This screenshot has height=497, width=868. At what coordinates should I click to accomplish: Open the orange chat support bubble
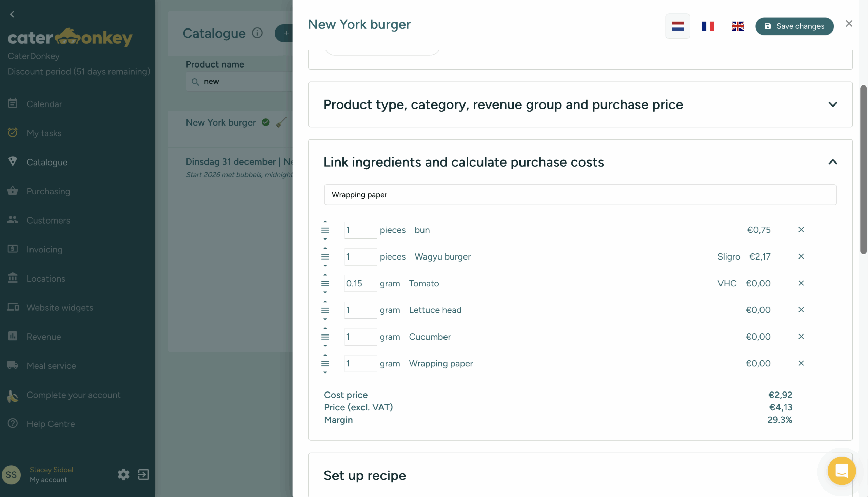click(x=842, y=471)
